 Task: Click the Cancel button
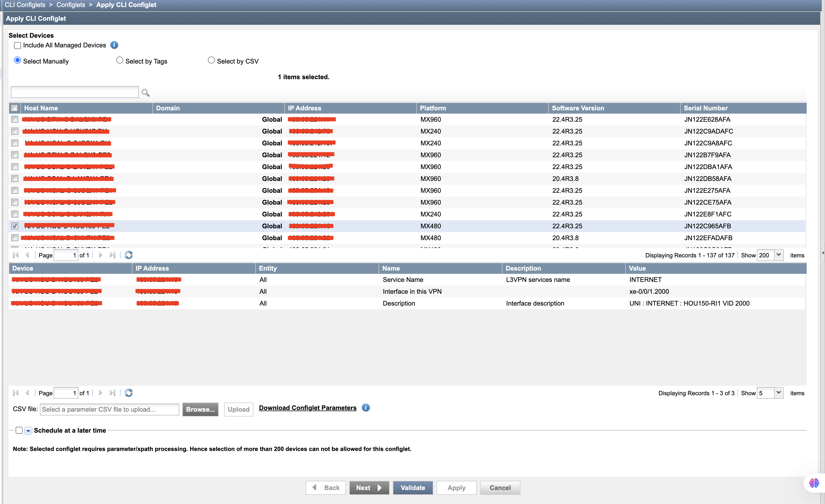(x=500, y=488)
